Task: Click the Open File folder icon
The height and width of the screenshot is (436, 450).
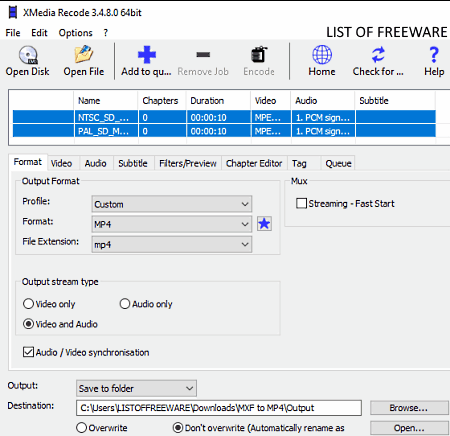Action: tap(84, 54)
